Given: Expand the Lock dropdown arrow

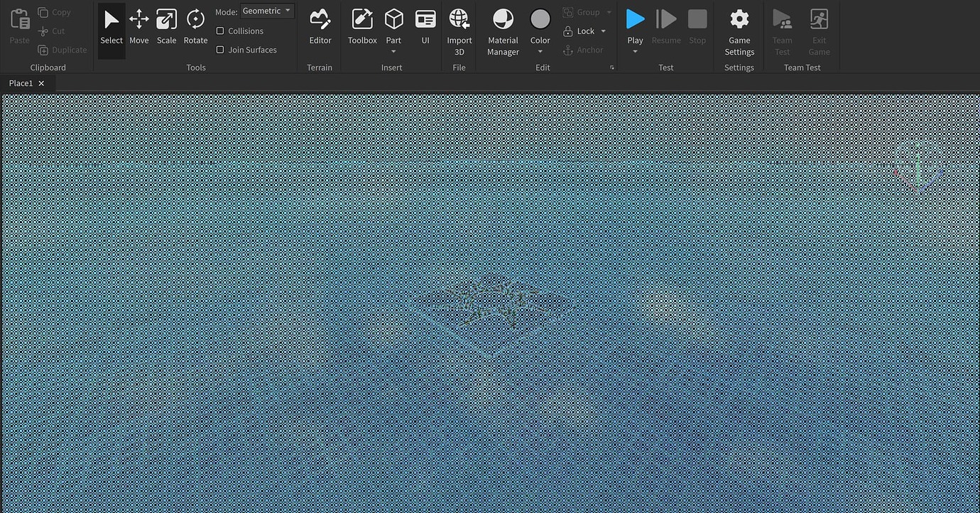Looking at the screenshot, I should pos(604,31).
